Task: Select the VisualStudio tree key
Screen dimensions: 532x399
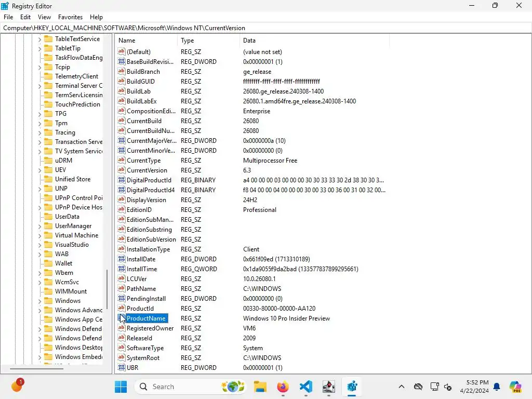Action: click(x=72, y=245)
